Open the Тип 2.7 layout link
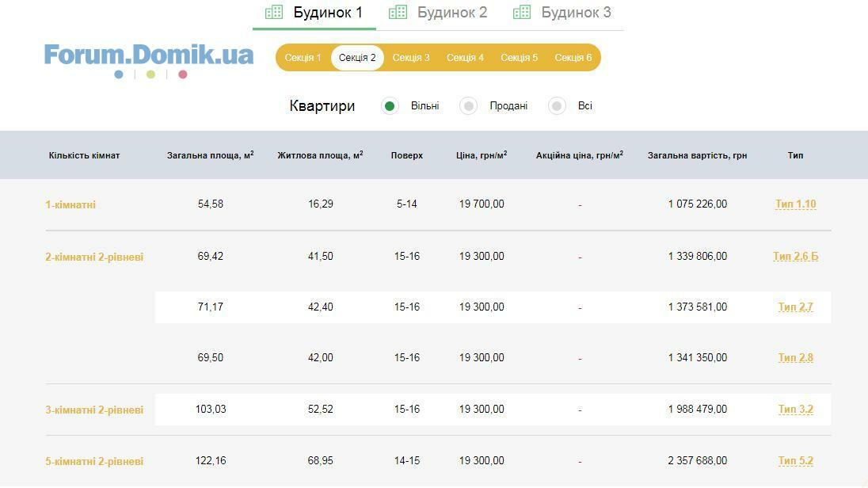 pos(795,307)
